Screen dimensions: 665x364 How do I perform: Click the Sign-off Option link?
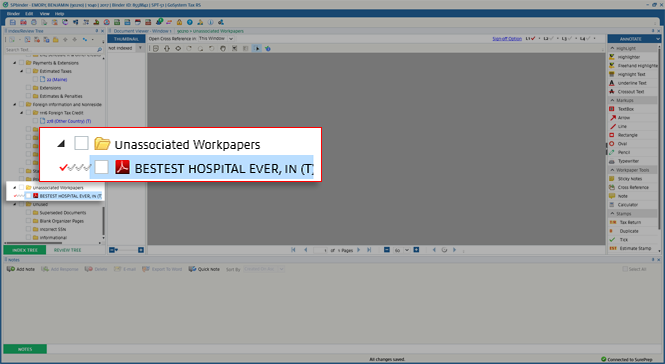(507, 39)
